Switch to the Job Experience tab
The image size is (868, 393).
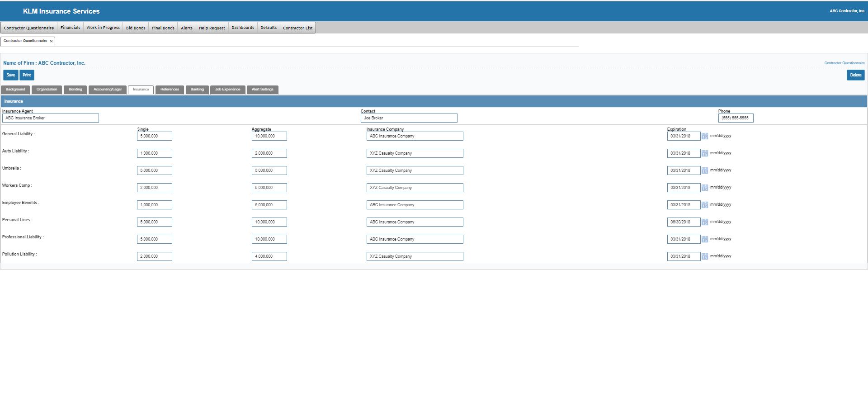click(x=227, y=90)
